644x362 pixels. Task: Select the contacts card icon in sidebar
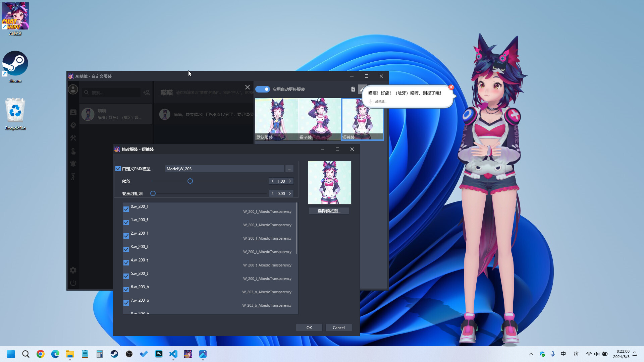point(73,112)
